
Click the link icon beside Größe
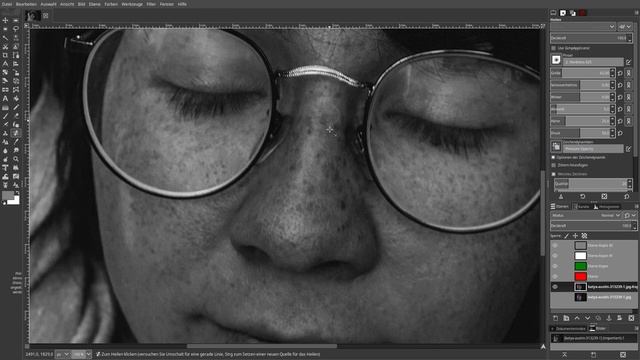click(x=629, y=73)
